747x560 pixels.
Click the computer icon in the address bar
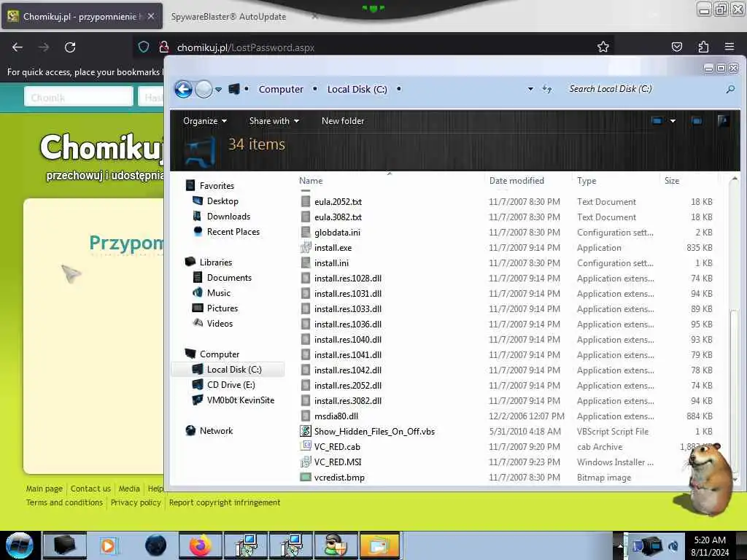coord(234,89)
